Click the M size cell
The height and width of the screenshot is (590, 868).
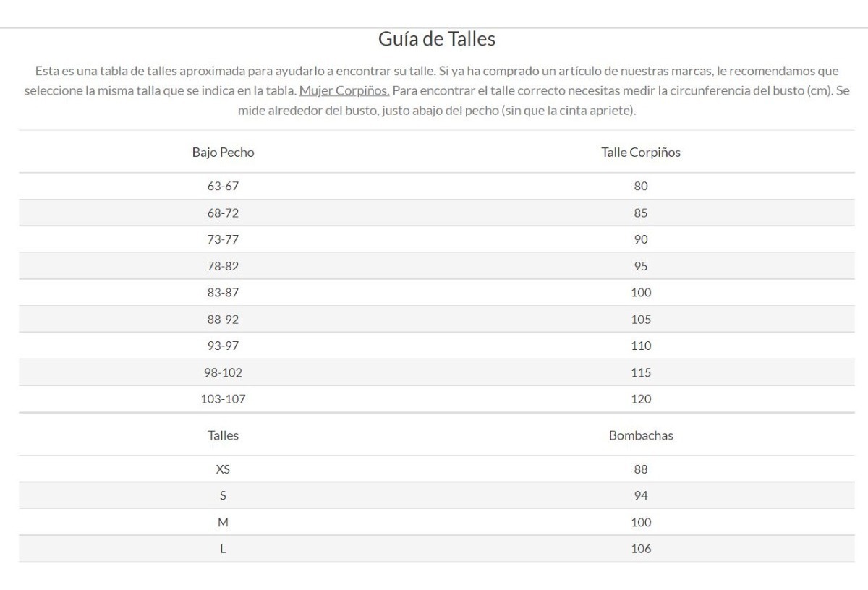(223, 522)
